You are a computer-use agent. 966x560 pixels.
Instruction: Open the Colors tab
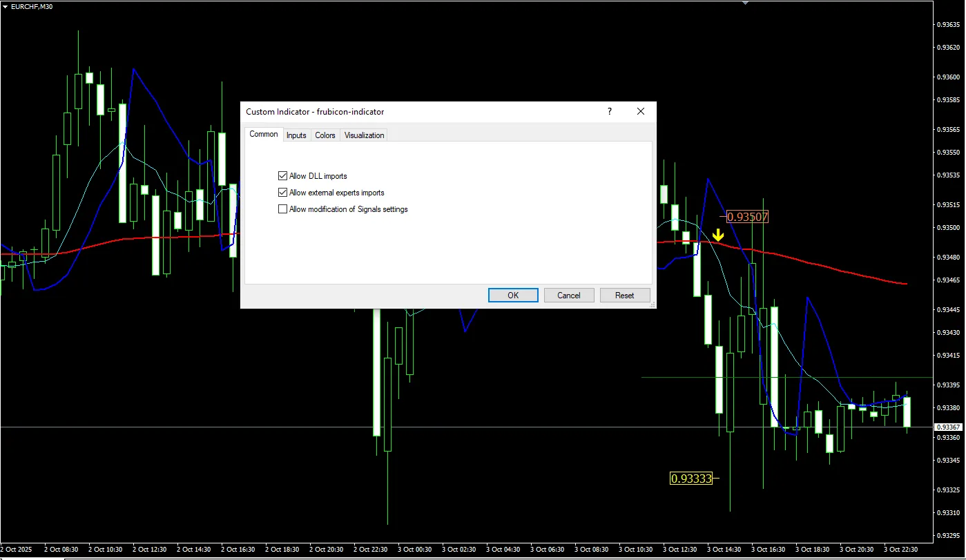(325, 135)
